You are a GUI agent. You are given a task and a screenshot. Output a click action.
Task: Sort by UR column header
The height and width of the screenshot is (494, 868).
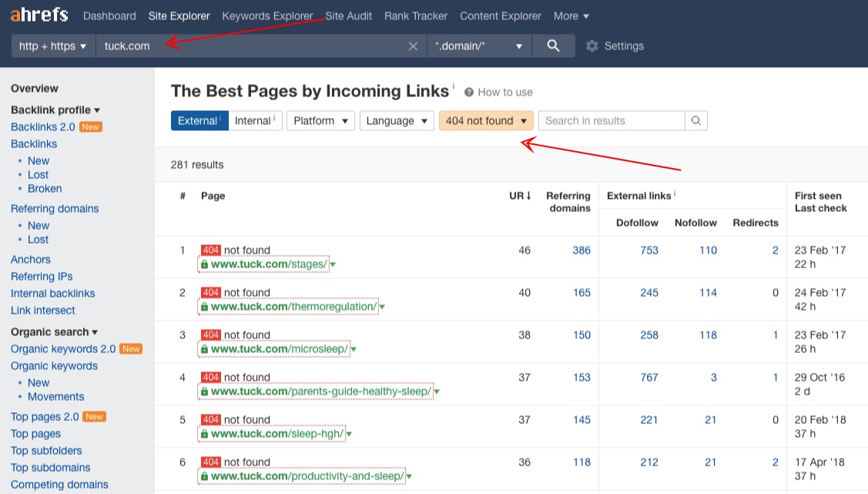(520, 196)
